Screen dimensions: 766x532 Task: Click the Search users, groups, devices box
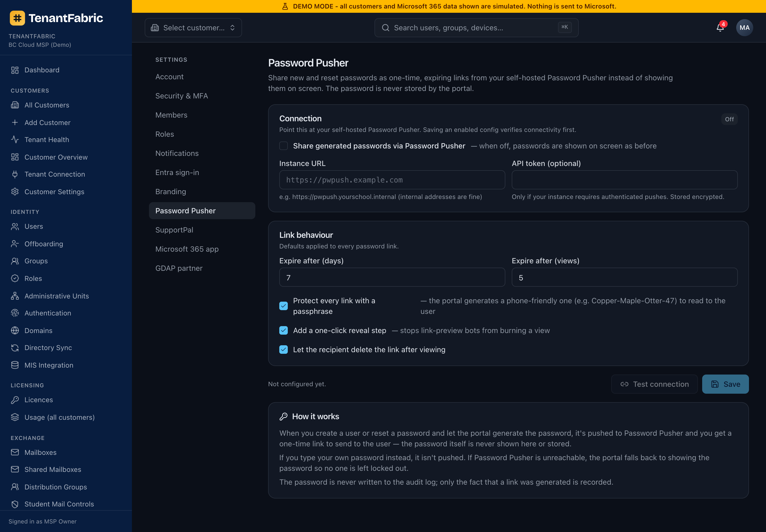(x=476, y=28)
